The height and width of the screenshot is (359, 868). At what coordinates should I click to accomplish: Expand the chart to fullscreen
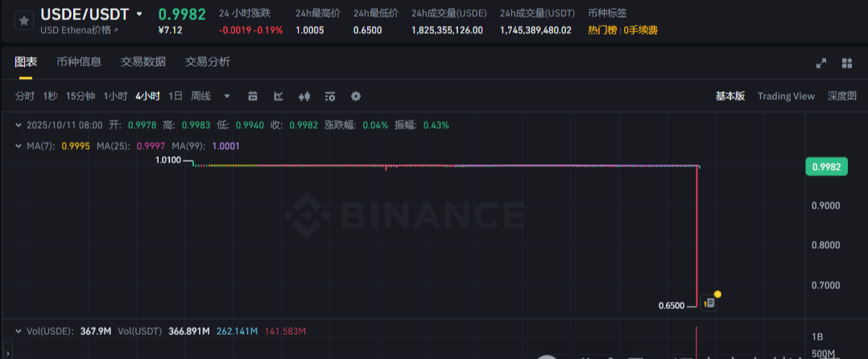(x=821, y=63)
